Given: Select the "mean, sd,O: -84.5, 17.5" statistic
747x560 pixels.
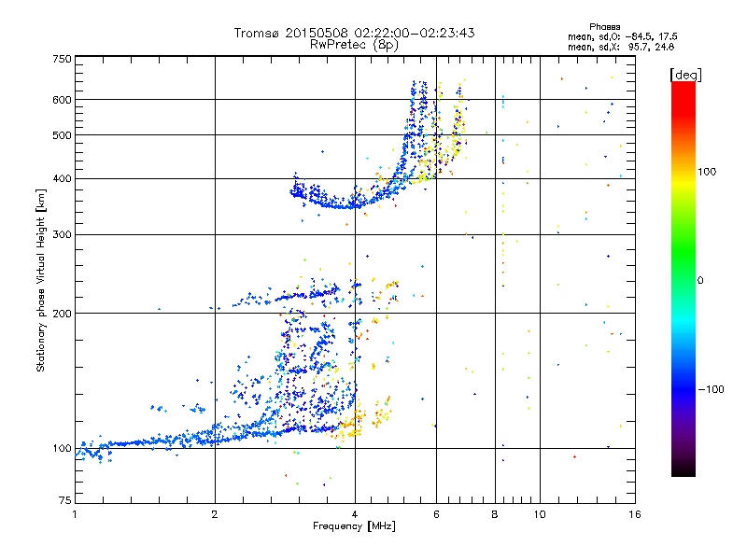Looking at the screenshot, I should tap(622, 36).
